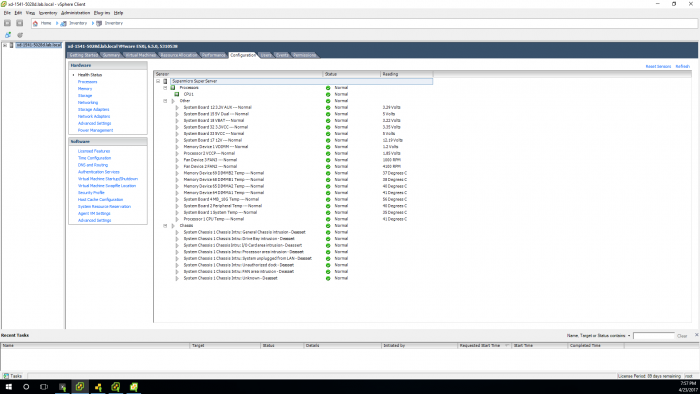Click License Period days remaining status text
The height and width of the screenshot is (394, 700).
coord(649,376)
